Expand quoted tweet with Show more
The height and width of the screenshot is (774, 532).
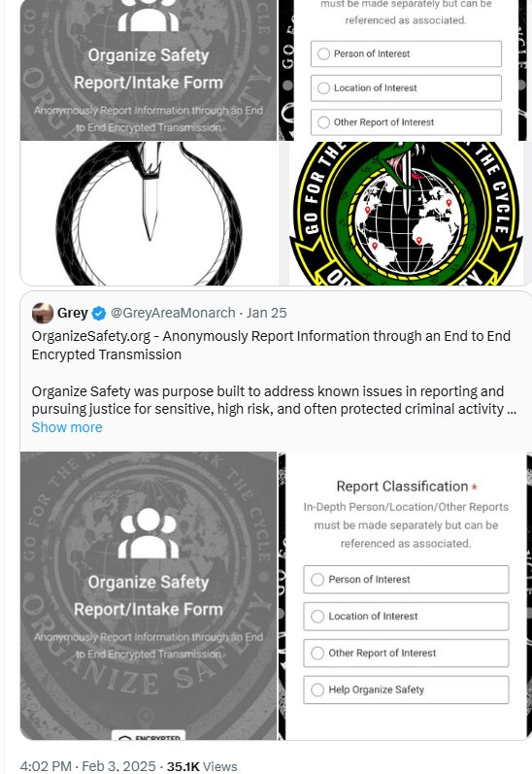pyautogui.click(x=67, y=427)
